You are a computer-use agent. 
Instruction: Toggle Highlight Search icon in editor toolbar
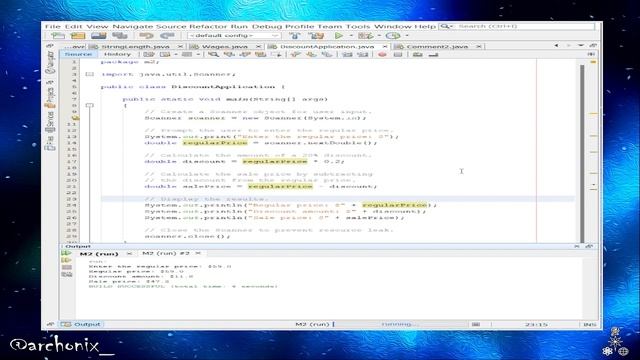point(261,54)
